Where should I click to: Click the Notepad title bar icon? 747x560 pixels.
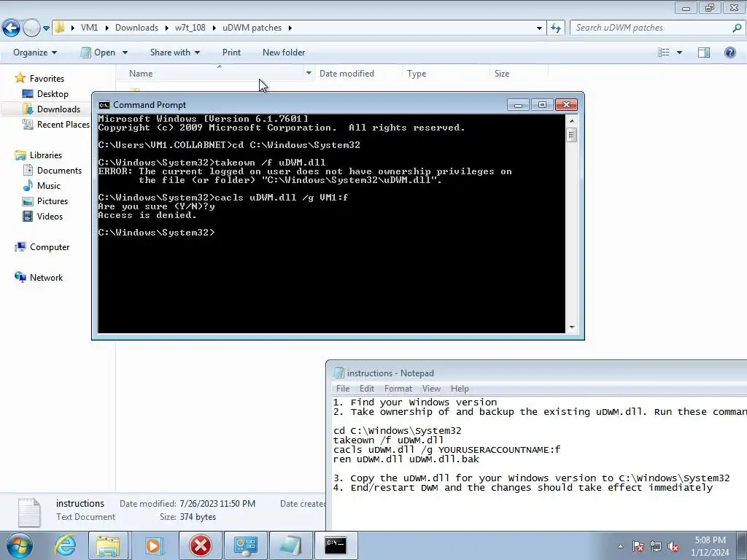tap(338, 373)
